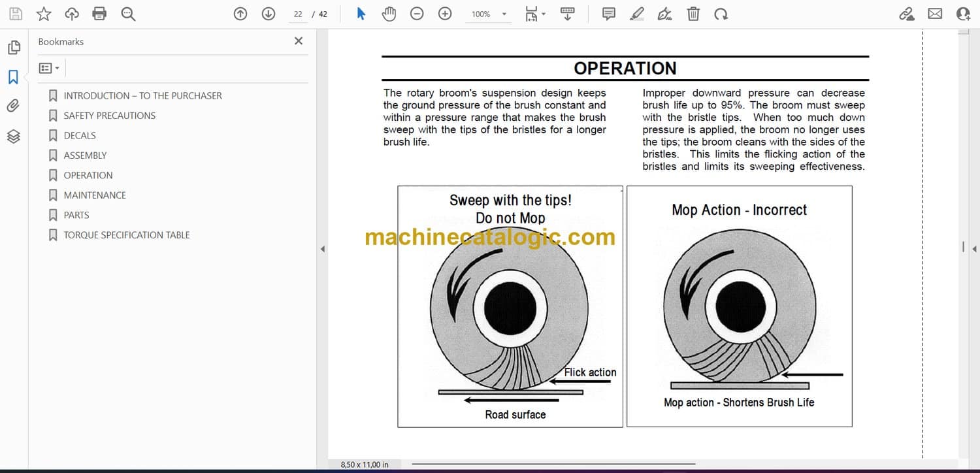Image resolution: width=980 pixels, height=473 pixels.
Task: Collapse the left navigation pane arrow
Action: (322, 249)
